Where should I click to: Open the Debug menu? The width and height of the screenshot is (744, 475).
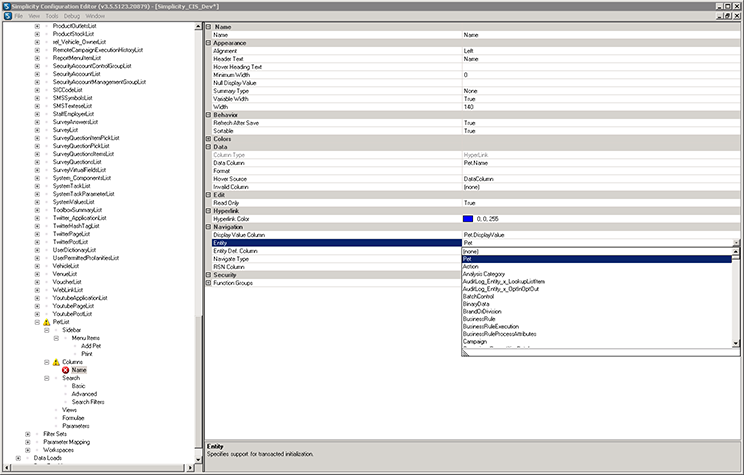[72, 16]
